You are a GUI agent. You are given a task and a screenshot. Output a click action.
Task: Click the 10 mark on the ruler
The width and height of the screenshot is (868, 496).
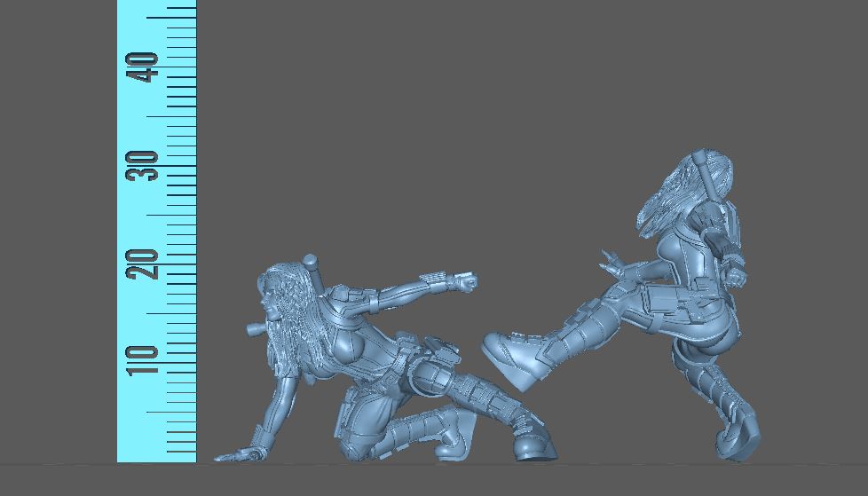point(142,359)
